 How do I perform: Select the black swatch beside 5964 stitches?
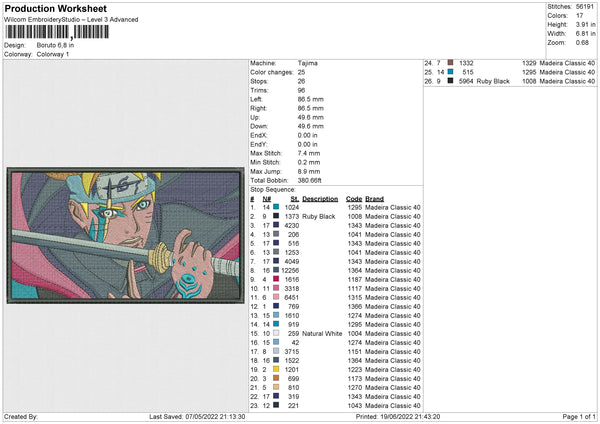click(450, 81)
